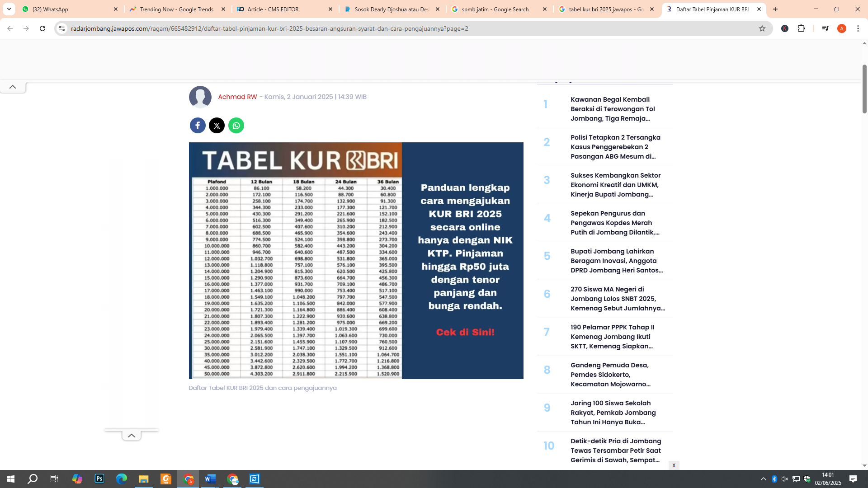Open Chrome extensions menu

pos(802,28)
